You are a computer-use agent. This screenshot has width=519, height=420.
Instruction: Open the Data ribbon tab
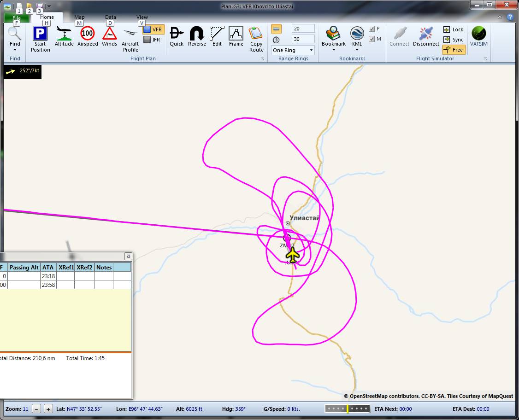point(110,17)
